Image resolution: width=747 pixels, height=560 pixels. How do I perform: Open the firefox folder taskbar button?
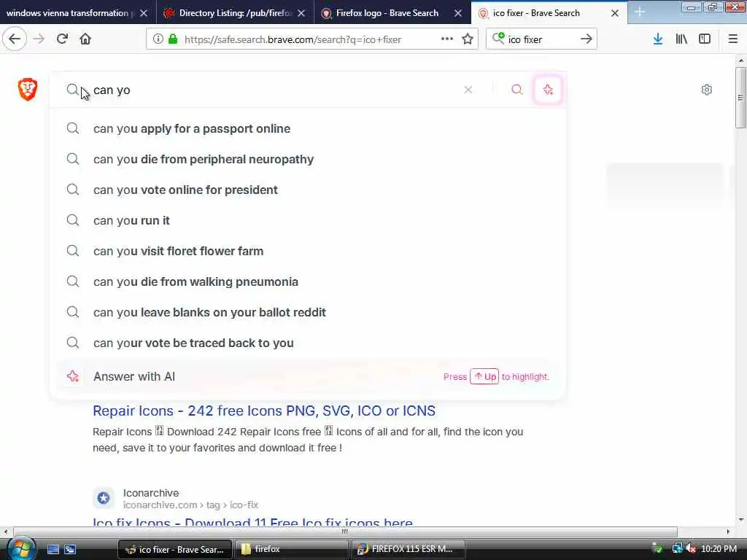pos(290,549)
